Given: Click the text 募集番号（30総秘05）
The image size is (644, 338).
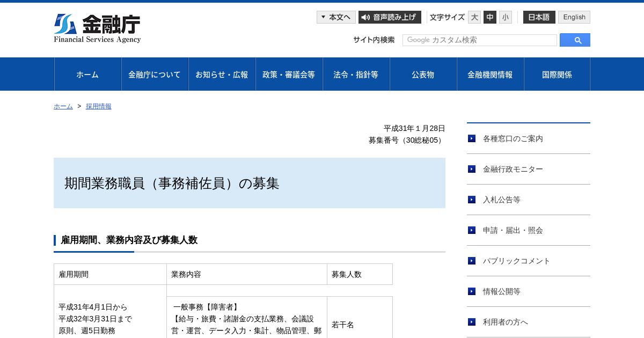Looking at the screenshot, I should coord(407,140).
